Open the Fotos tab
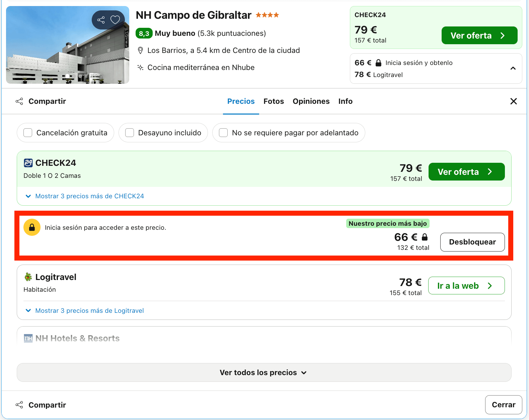Image resolution: width=529 pixels, height=420 pixels. (x=274, y=101)
